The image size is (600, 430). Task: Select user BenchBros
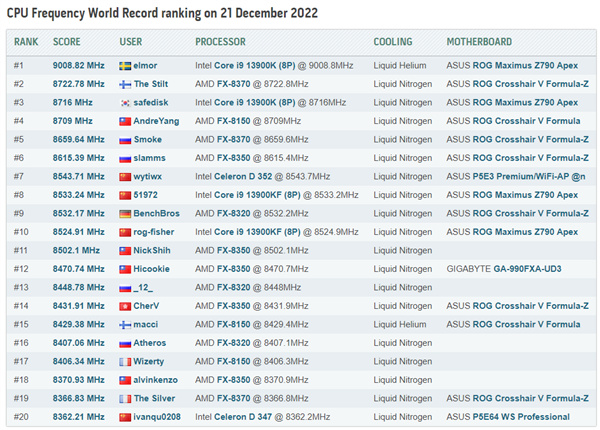tap(157, 213)
